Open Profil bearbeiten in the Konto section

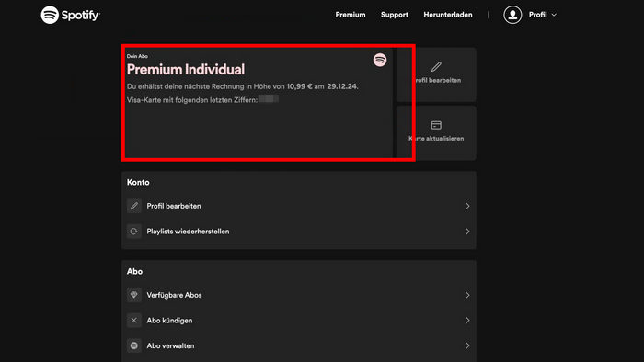(174, 206)
